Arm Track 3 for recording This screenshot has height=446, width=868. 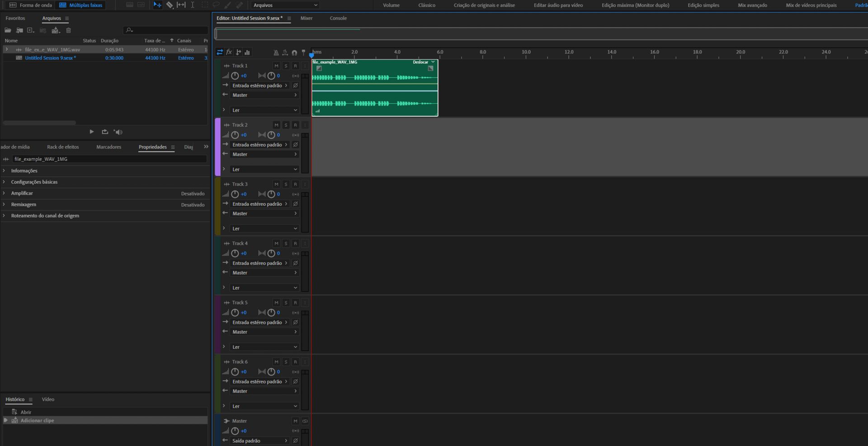point(295,184)
